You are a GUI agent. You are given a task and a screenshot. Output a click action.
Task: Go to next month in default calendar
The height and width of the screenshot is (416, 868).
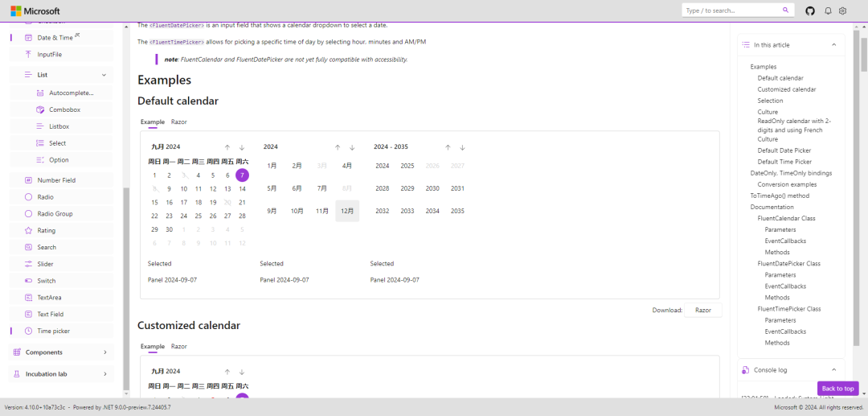coord(242,147)
